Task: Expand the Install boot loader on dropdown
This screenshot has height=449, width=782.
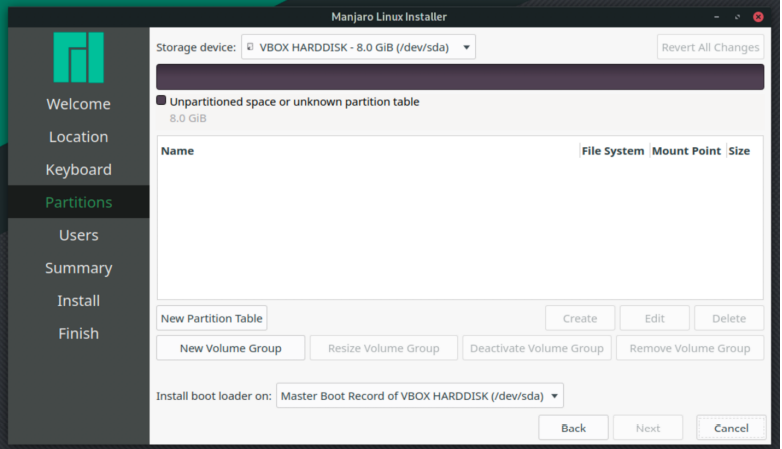Action: [x=554, y=396]
